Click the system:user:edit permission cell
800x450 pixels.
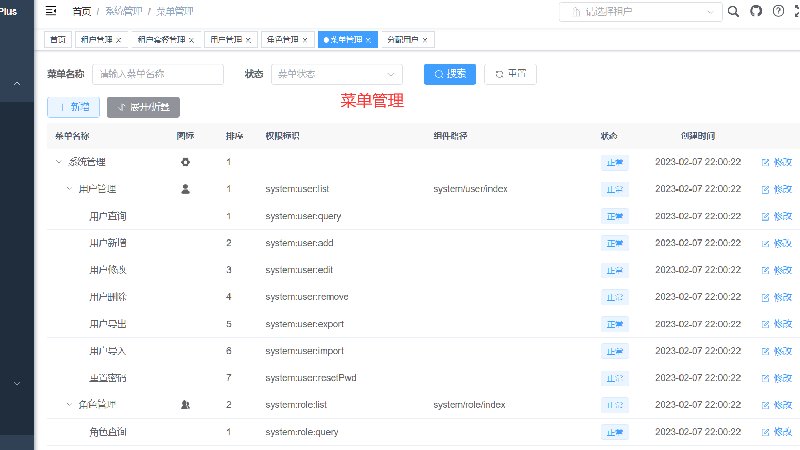click(299, 270)
